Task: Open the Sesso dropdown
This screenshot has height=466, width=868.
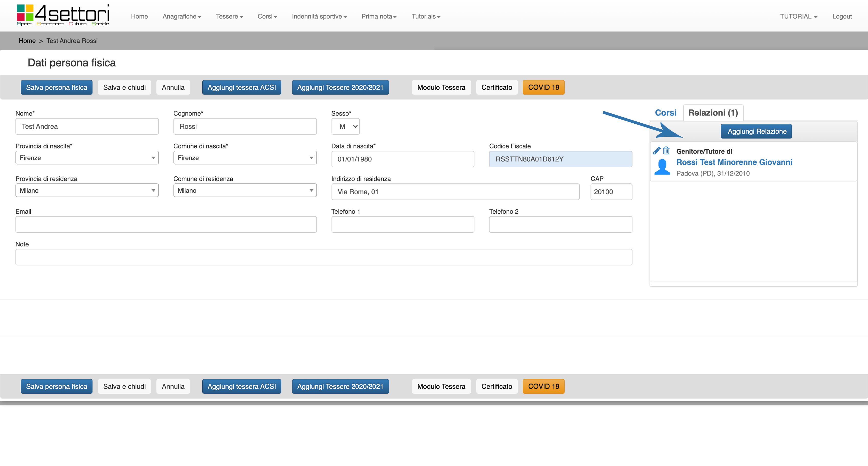Action: pyautogui.click(x=345, y=126)
